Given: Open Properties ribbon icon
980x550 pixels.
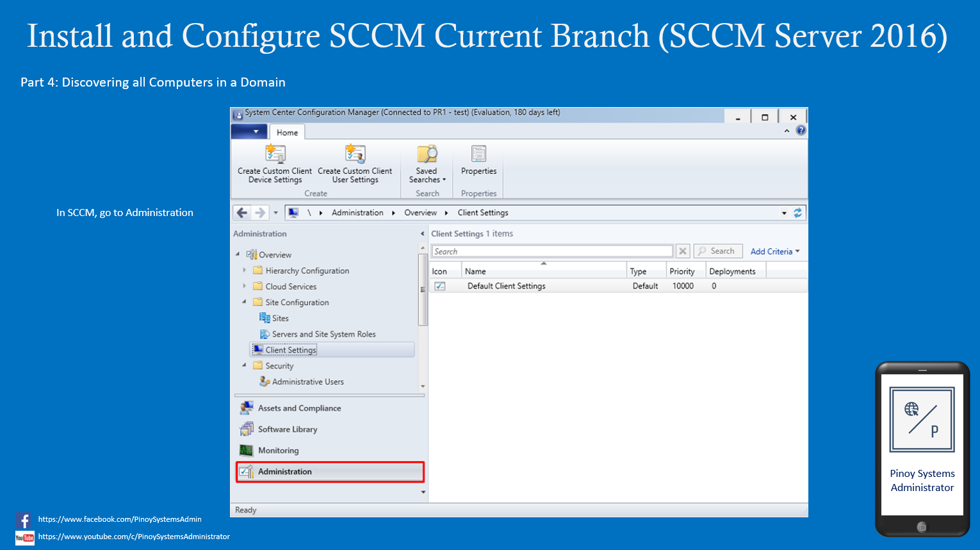Looking at the screenshot, I should click(478, 154).
